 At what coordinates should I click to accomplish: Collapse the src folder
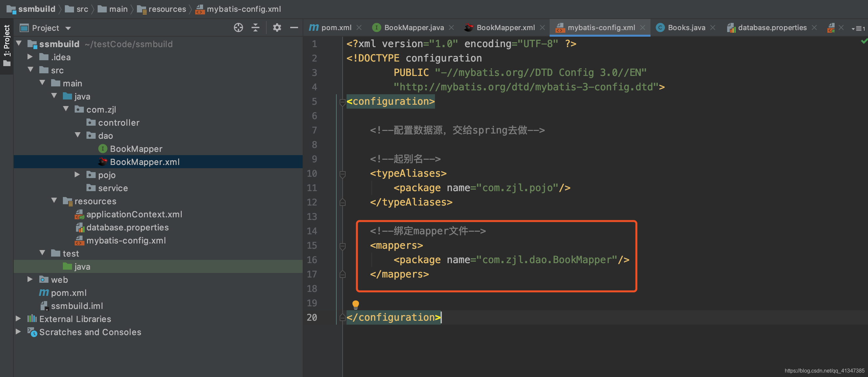pos(30,70)
